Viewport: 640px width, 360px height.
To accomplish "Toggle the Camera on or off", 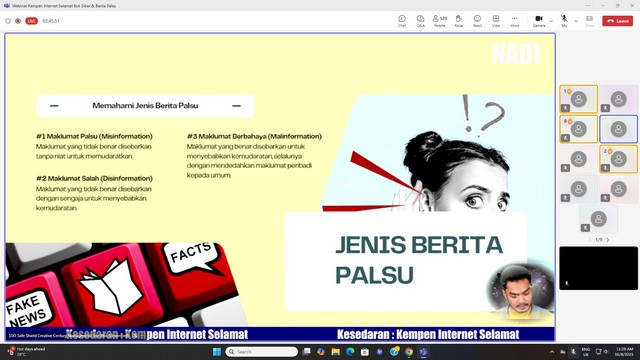I will (539, 21).
